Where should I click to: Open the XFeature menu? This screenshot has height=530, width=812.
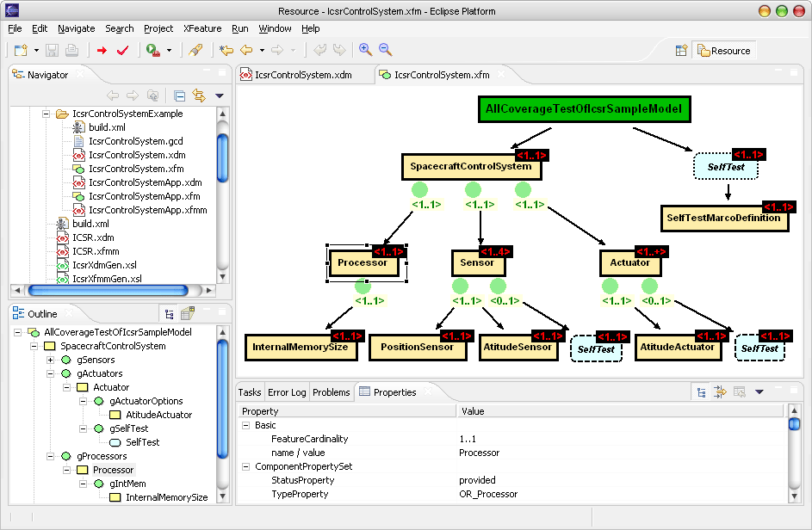[x=202, y=28]
